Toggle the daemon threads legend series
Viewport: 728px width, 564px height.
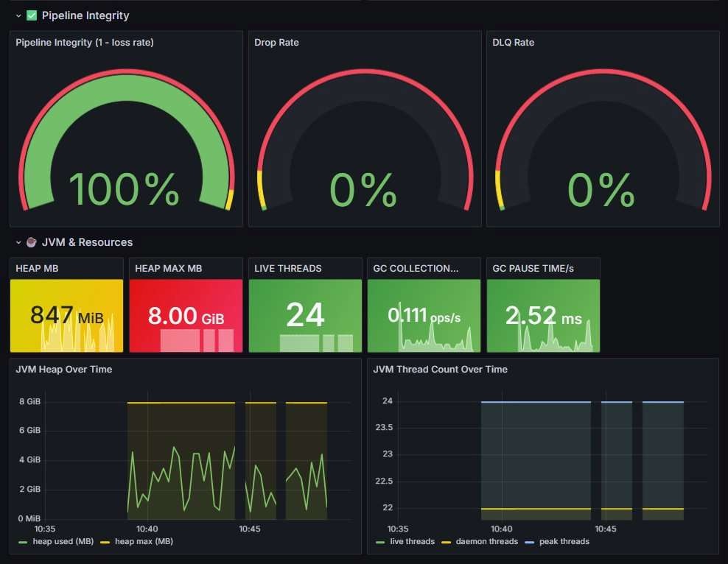pyautogui.click(x=486, y=541)
